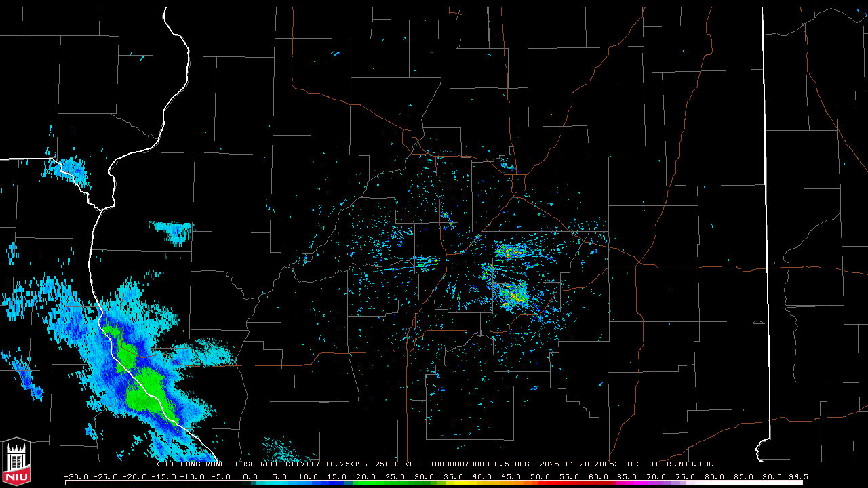868x488 pixels.
Task: Click the cyan 5.0 dBZ color on scale
Action: point(280,483)
